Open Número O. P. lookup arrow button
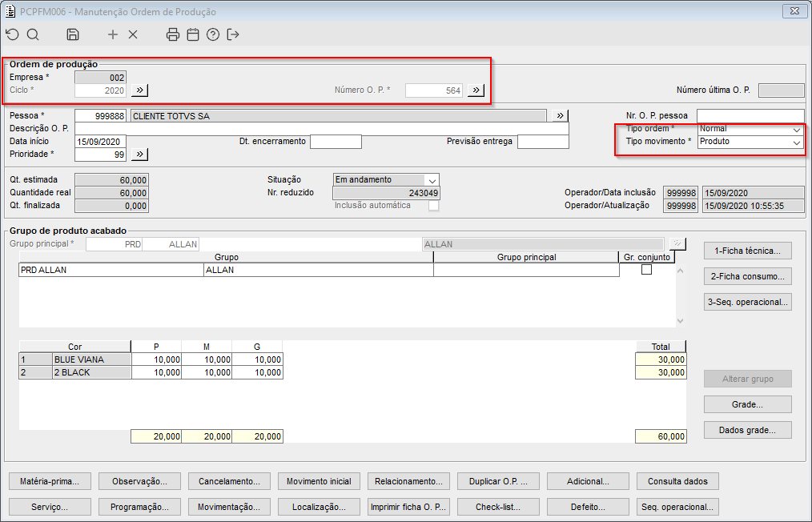812x522 pixels. click(476, 90)
